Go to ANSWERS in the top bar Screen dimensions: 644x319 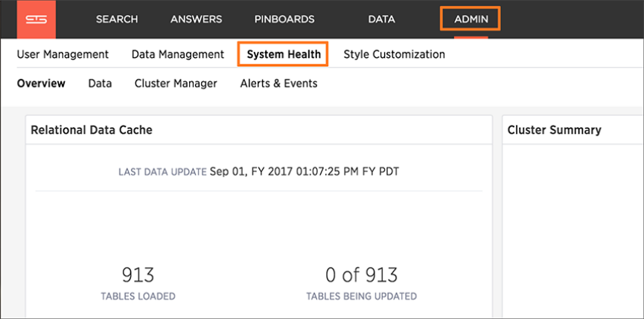click(197, 19)
